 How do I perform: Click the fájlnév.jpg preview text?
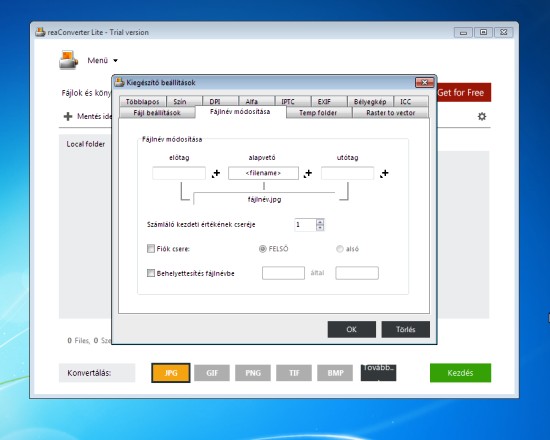point(264,199)
